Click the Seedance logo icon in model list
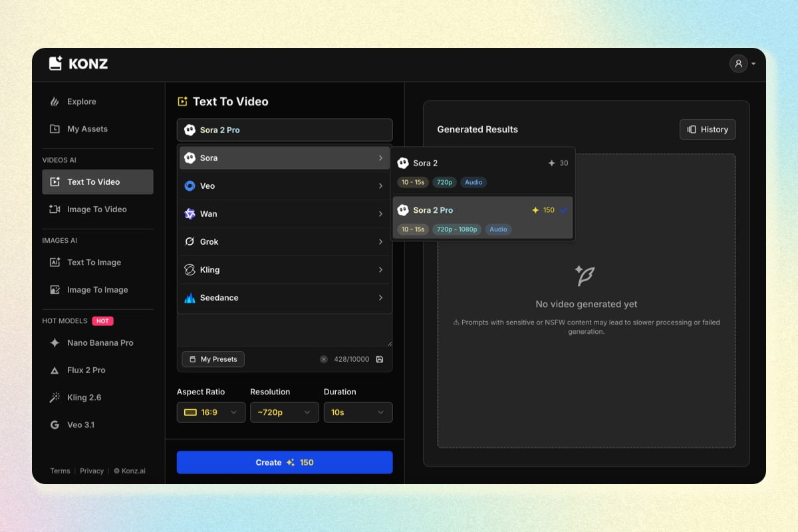 coord(190,298)
